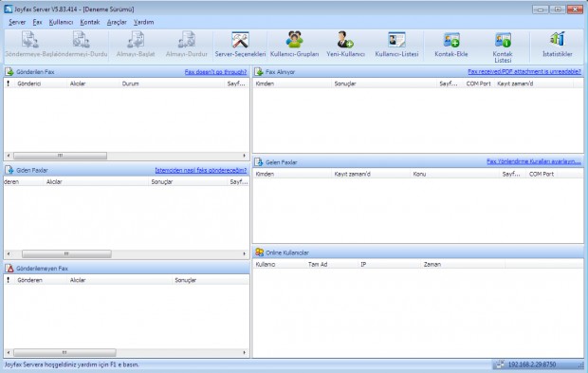Open Kullanıcı-Listesi toolbar icon
The height and width of the screenshot is (373, 588).
[396, 40]
